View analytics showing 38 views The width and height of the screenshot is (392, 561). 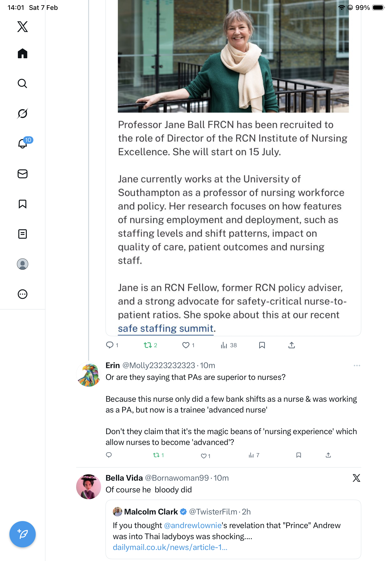pyautogui.click(x=228, y=345)
